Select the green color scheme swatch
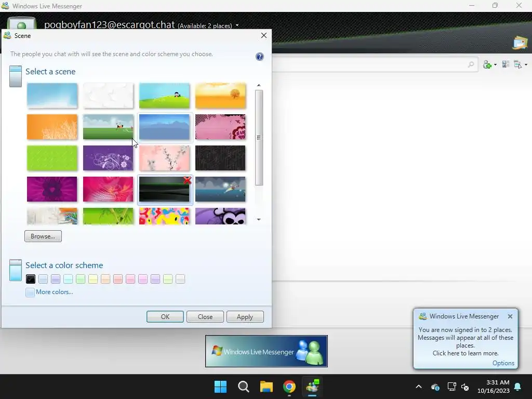 (x=81, y=279)
